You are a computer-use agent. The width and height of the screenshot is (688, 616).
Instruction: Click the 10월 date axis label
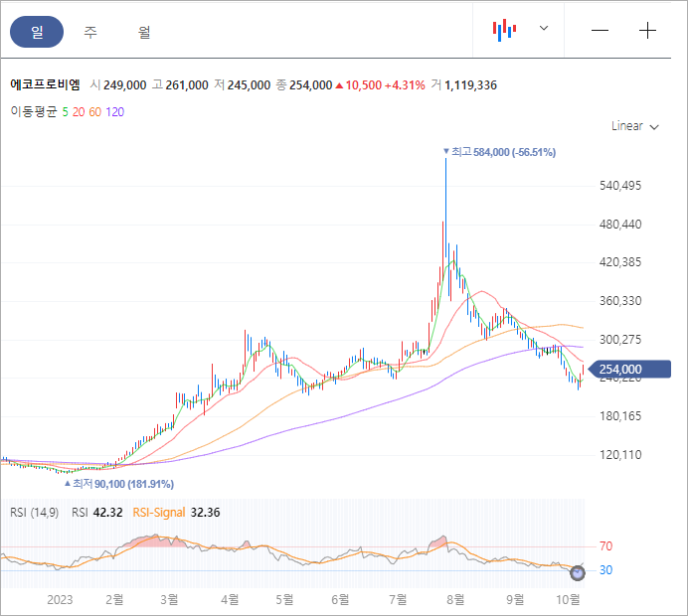coord(568,599)
